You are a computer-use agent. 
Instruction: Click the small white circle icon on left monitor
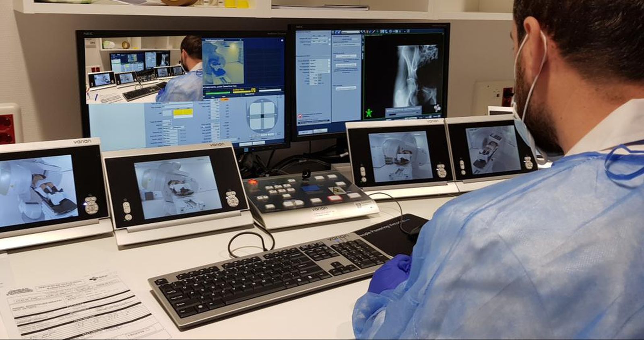[282, 40]
